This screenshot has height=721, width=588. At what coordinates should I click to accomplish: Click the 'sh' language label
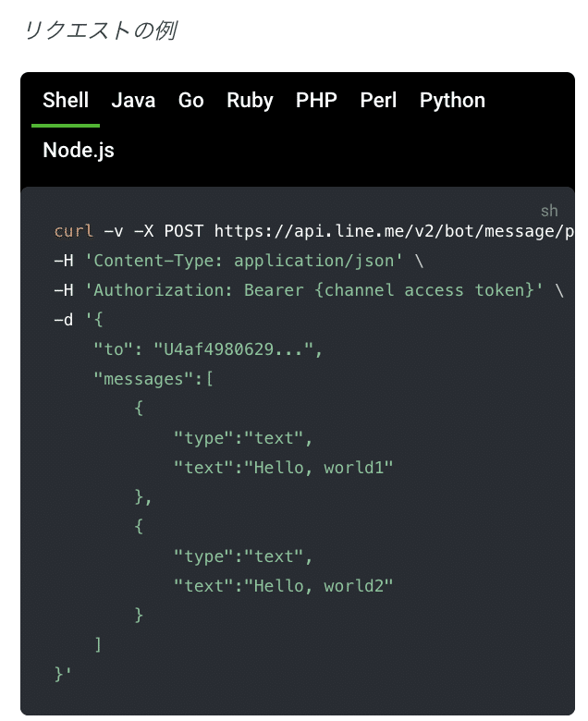549,211
